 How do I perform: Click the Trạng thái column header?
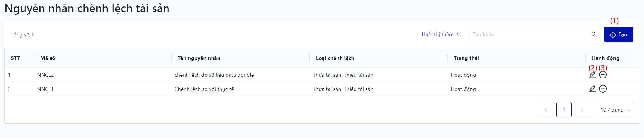pos(466,58)
